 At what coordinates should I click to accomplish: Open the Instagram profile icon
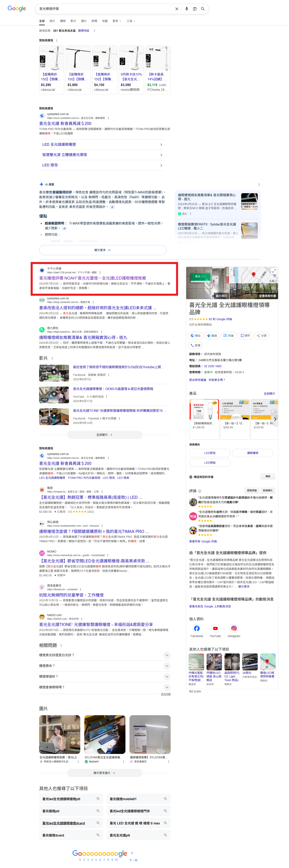click(x=234, y=628)
